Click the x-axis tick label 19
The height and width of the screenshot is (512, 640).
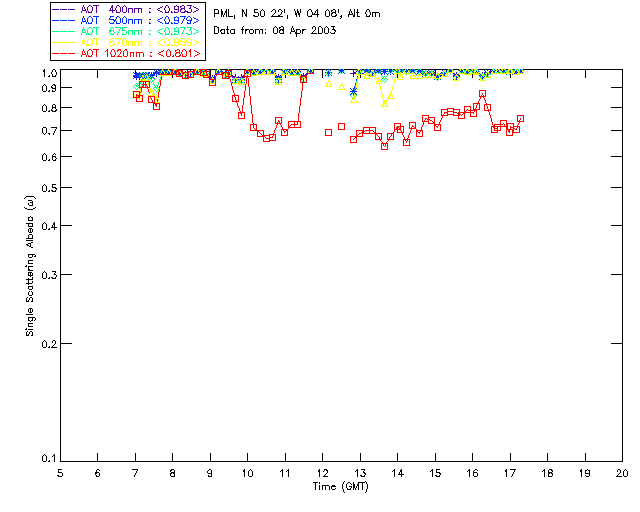point(585,473)
